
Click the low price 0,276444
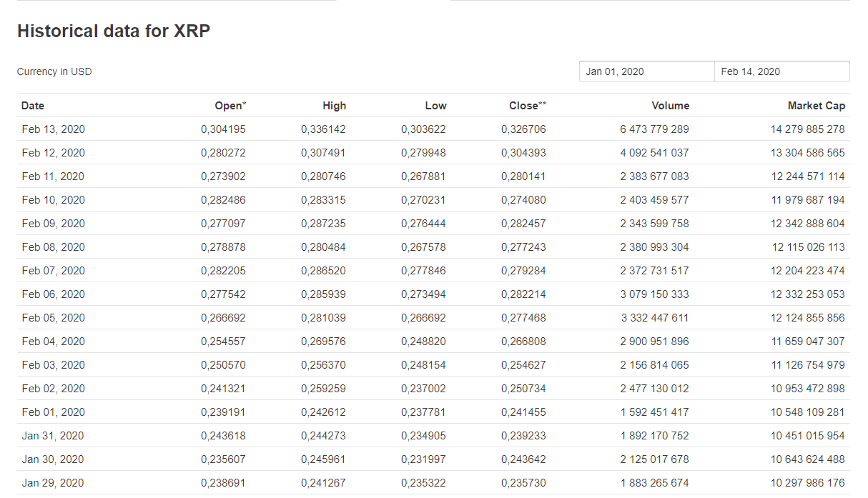(x=423, y=224)
